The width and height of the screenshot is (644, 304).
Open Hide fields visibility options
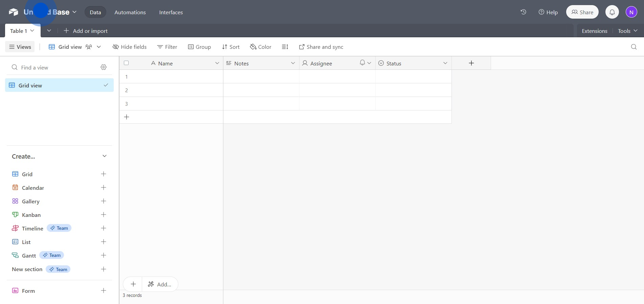130,47
